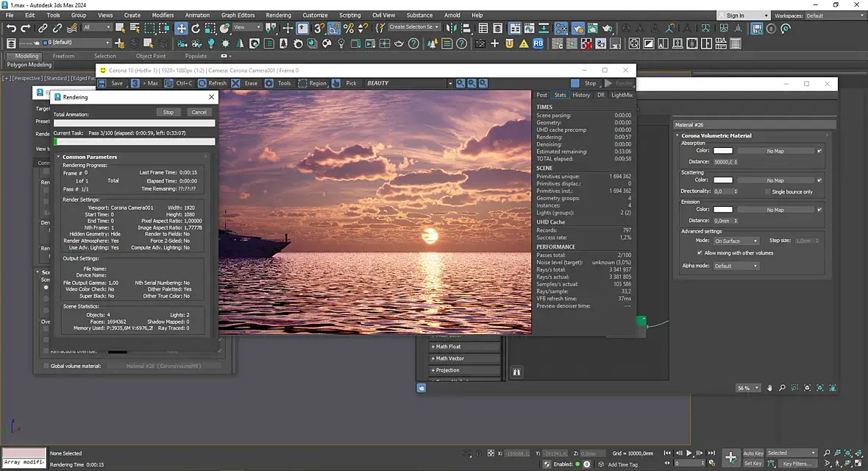Screen dimensions: 868x471
Task: Open the Mode dropdown showing On Surface
Action: (x=736, y=241)
